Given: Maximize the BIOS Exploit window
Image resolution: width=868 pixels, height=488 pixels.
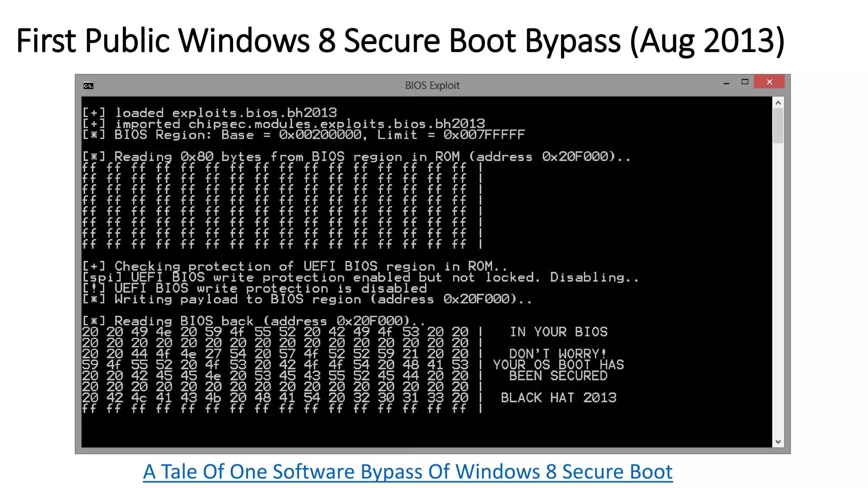Looking at the screenshot, I should pyautogui.click(x=745, y=82).
